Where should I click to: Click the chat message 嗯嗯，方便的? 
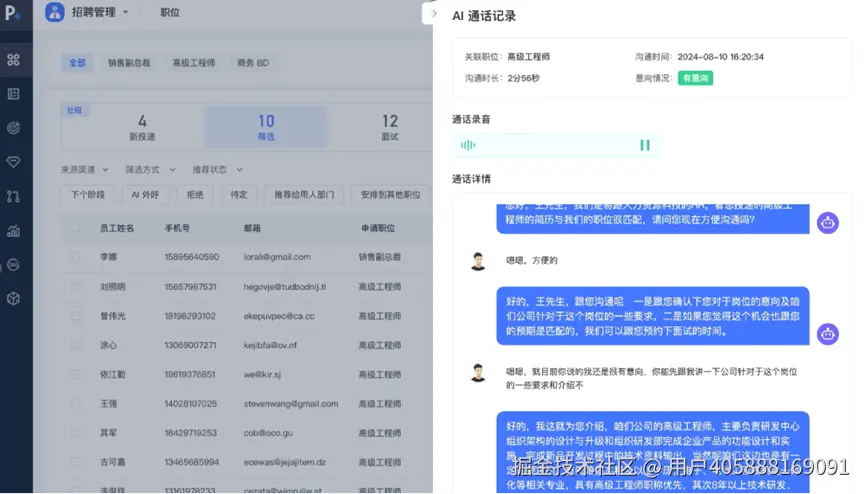pyautogui.click(x=532, y=261)
